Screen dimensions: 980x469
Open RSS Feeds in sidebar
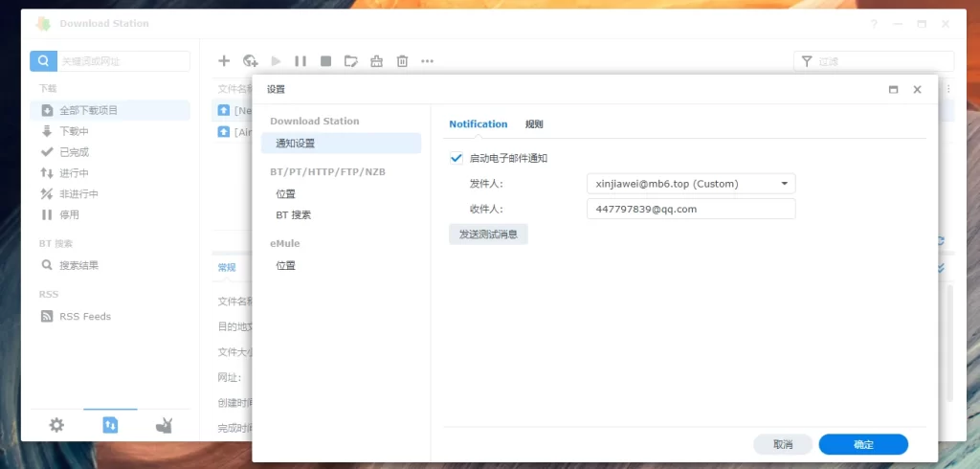[x=110, y=317]
